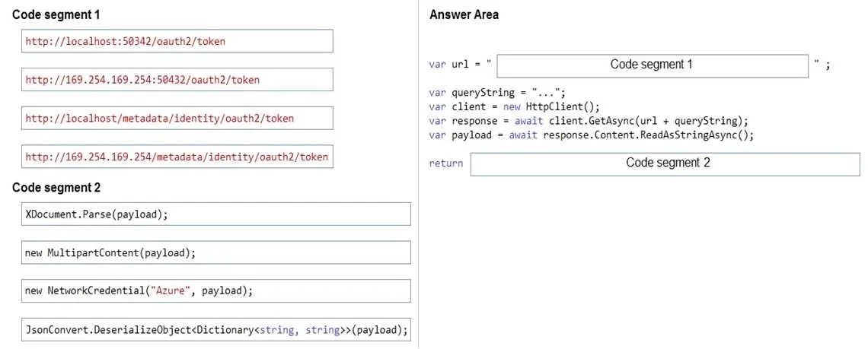The image size is (868, 349).
Task: Select XDocument.Parse(payload) code option
Action: (216, 214)
